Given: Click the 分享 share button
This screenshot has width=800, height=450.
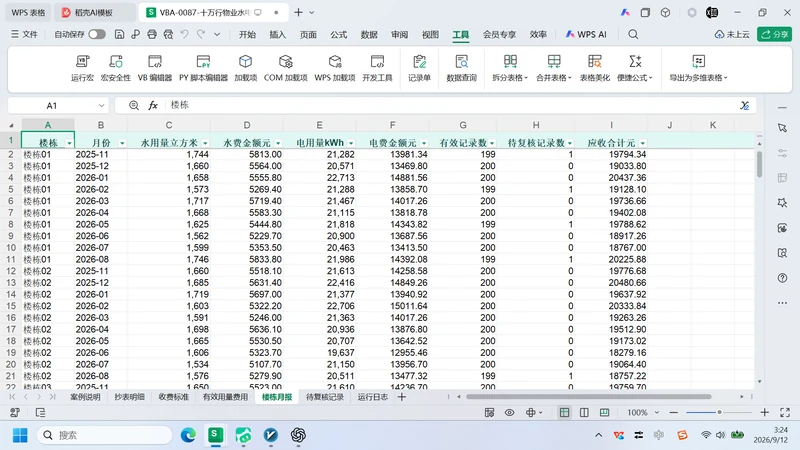Looking at the screenshot, I should [x=774, y=34].
